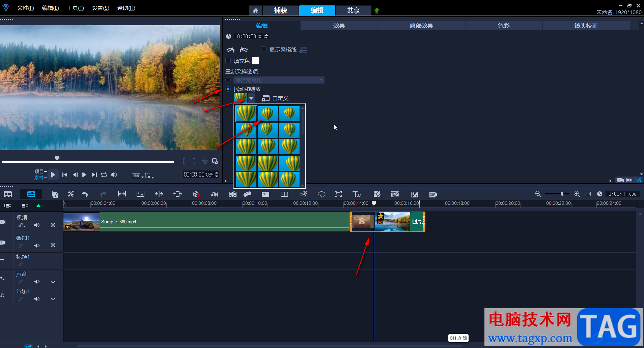Click the white fill color swatch

(255, 61)
